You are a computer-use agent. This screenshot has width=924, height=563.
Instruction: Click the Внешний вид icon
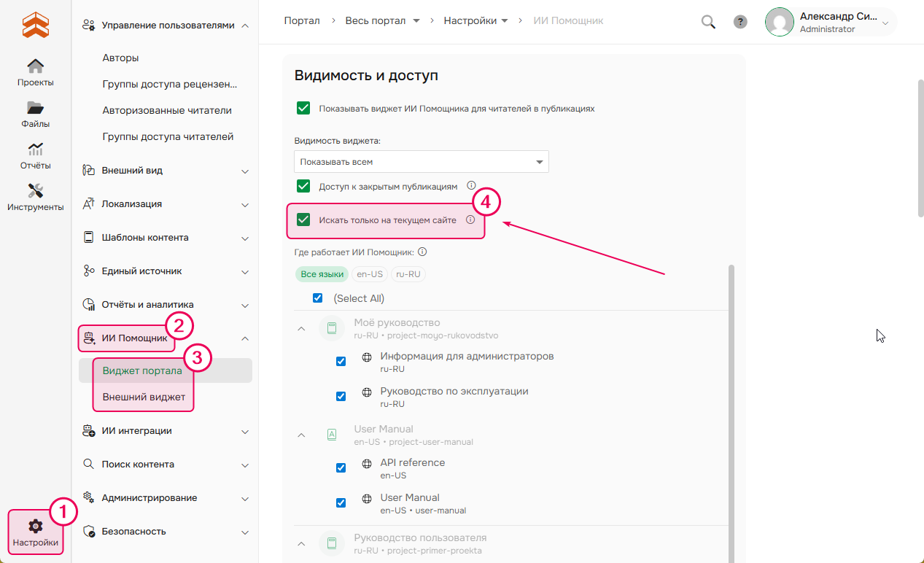pyautogui.click(x=89, y=171)
